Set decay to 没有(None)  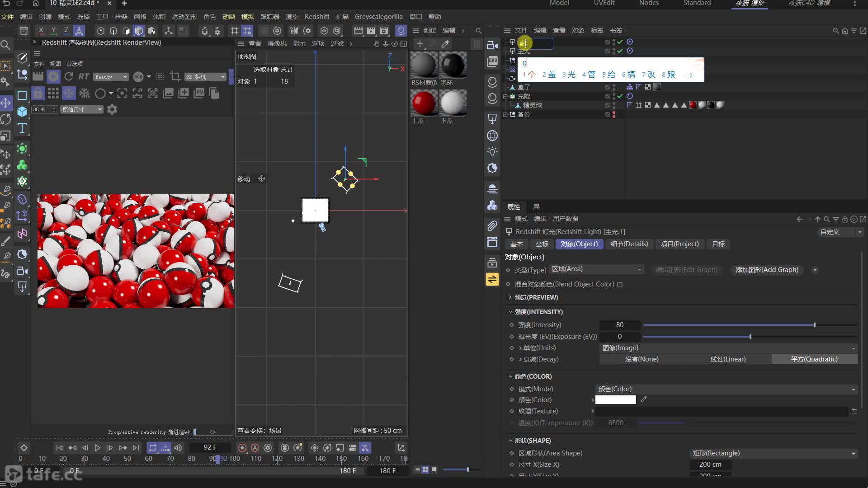point(642,359)
